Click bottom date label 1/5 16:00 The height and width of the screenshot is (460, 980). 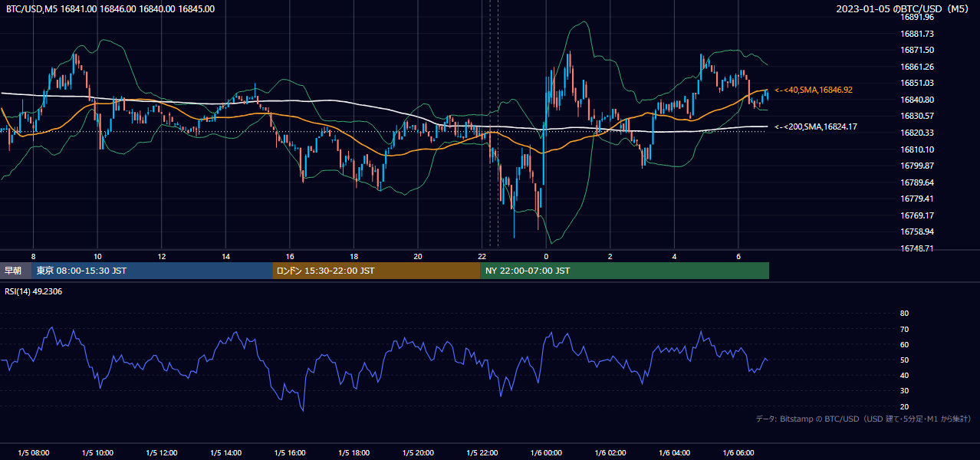(290, 453)
